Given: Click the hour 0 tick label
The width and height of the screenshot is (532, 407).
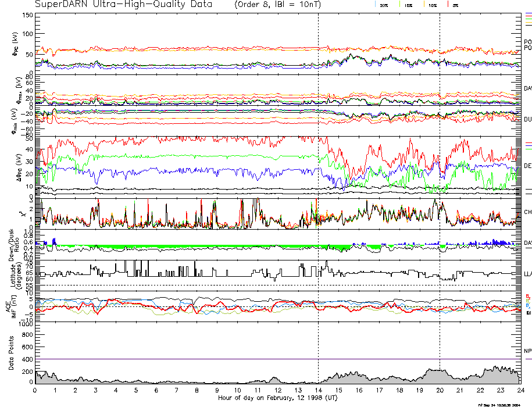Looking at the screenshot, I should (35, 391).
